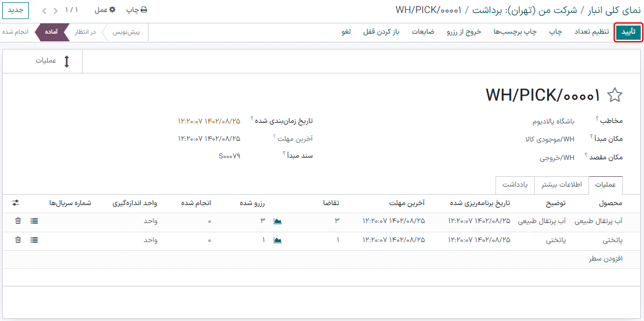This screenshot has height=321, width=644.
Task: Click done quantity cell for آب پرتقال طبیعی
Action: coord(209,221)
